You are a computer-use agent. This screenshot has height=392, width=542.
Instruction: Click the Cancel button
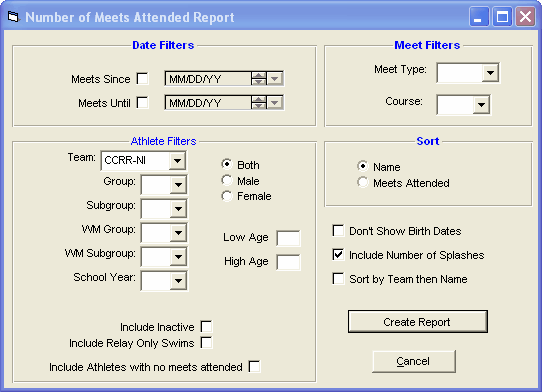point(414,361)
